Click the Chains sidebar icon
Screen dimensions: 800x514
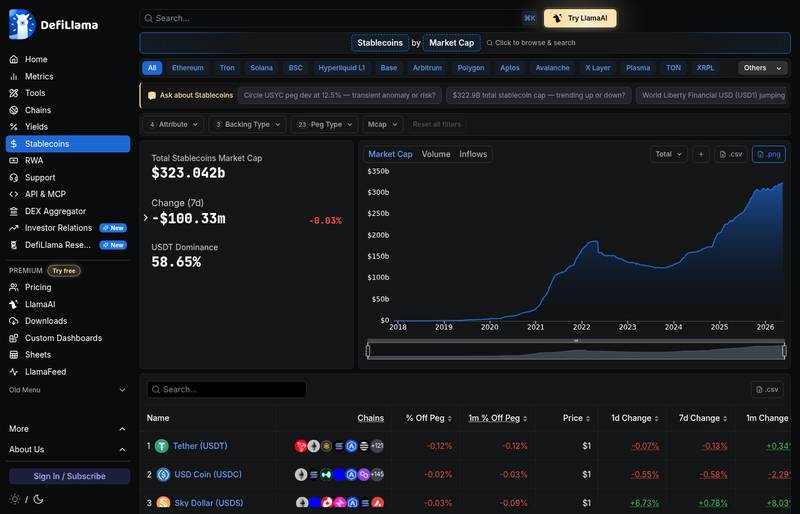point(14,110)
